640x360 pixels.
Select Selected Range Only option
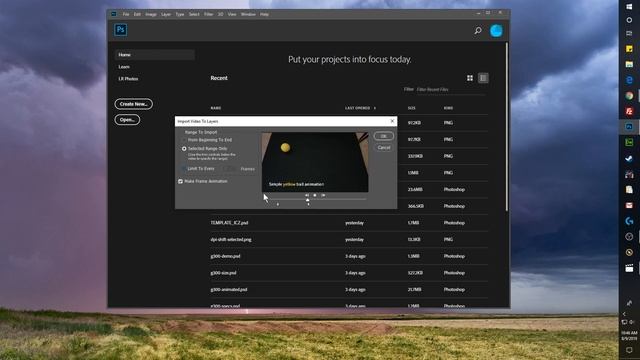click(x=205, y=149)
